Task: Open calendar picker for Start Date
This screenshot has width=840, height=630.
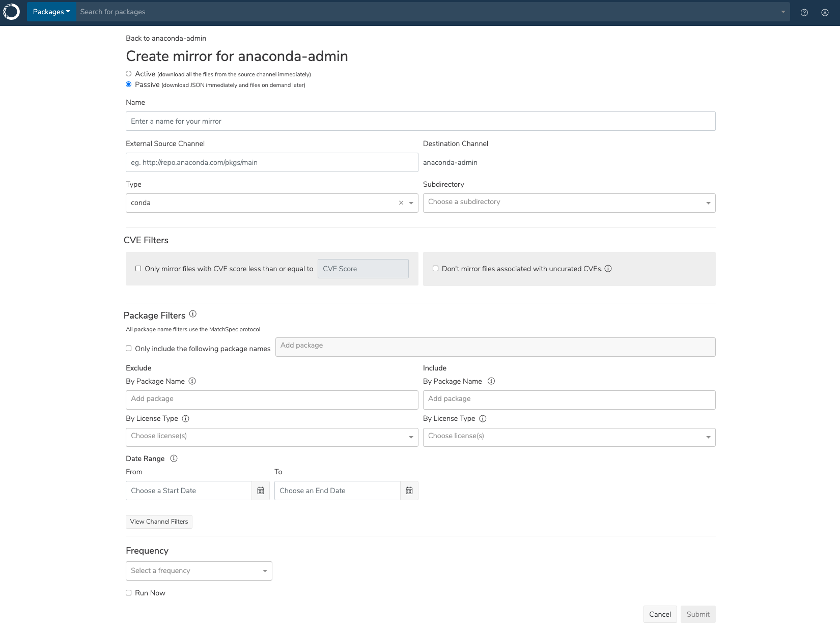Action: coord(261,491)
